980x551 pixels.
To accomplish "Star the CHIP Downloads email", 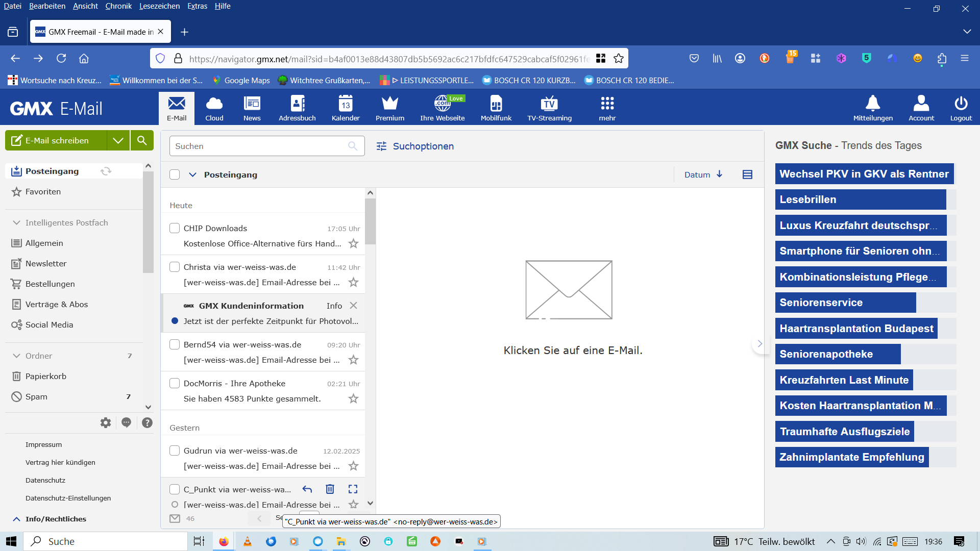I will [353, 243].
